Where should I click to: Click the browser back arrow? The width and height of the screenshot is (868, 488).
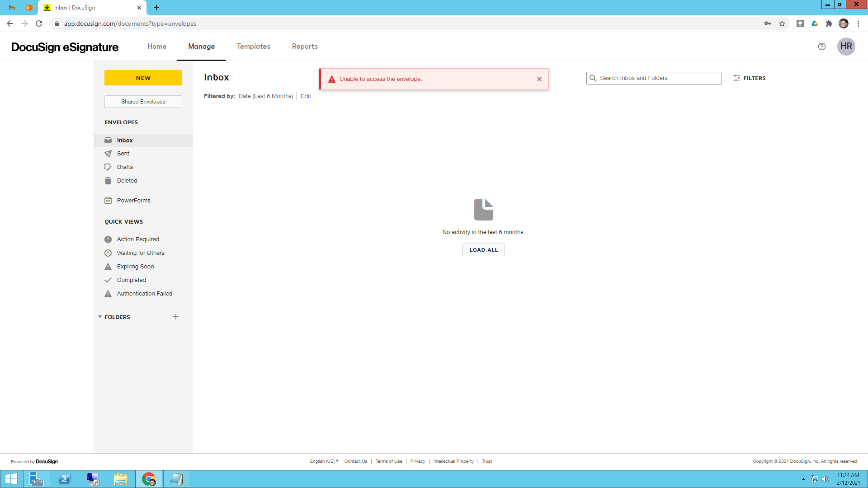10,23
